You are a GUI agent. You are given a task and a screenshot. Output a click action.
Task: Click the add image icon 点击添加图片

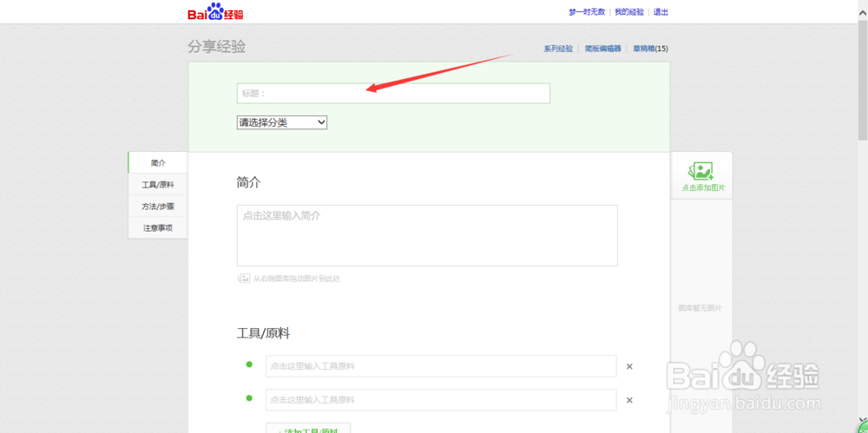point(703,177)
